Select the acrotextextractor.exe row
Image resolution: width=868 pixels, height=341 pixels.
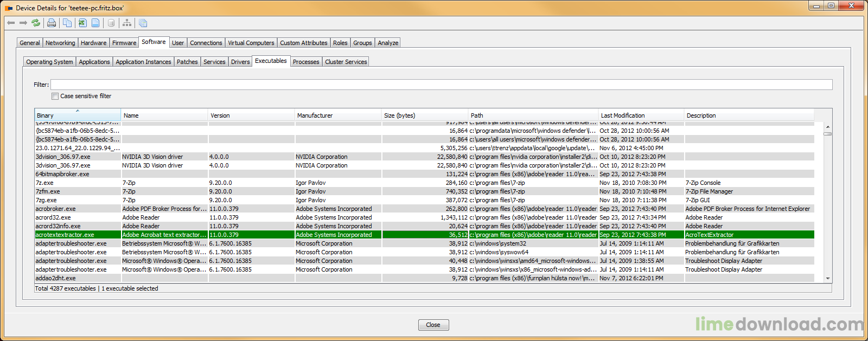pos(424,235)
